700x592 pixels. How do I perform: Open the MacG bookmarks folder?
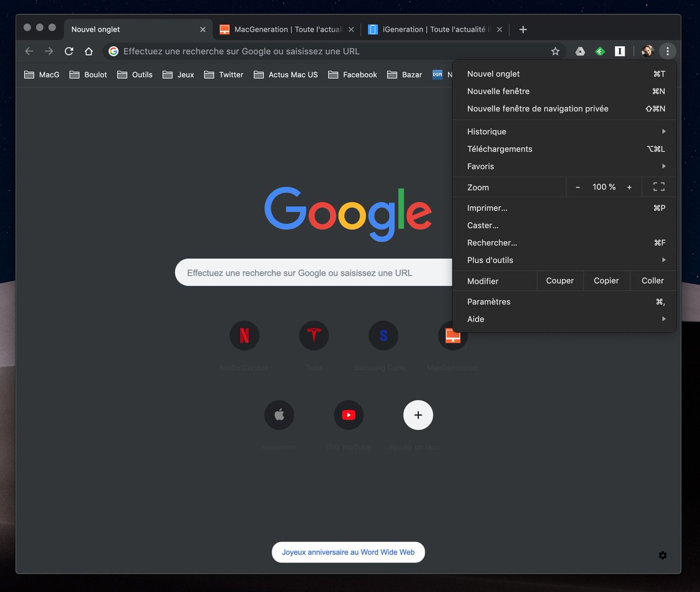[x=42, y=75]
